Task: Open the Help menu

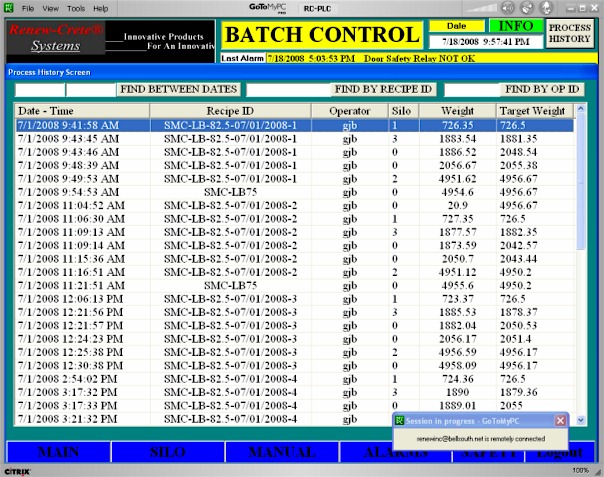Action: pos(101,8)
